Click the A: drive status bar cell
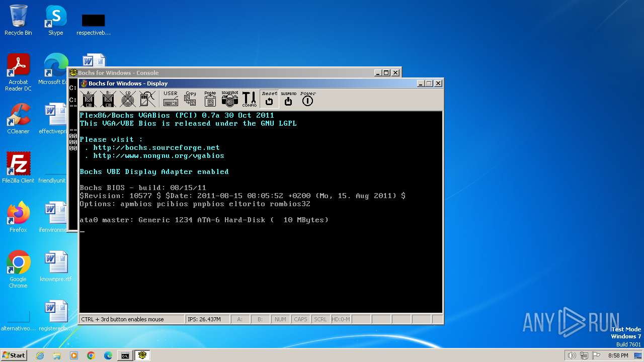Image resolution: width=644 pixels, height=362 pixels. (x=240, y=319)
